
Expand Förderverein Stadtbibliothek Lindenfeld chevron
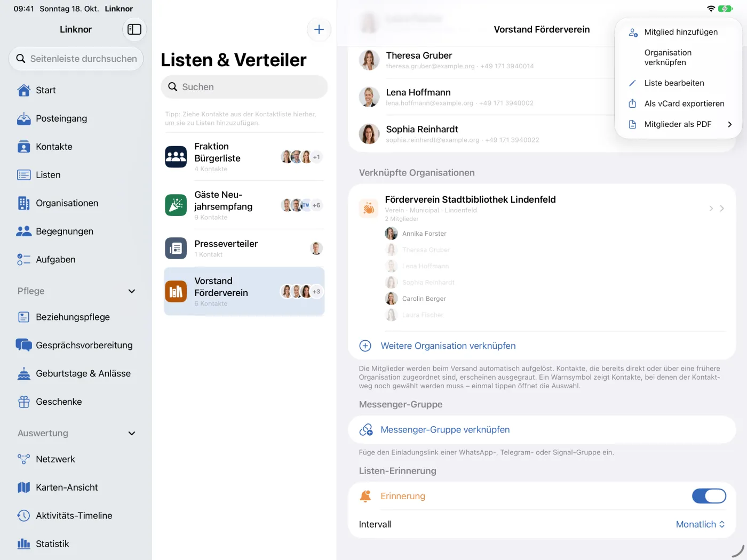(x=722, y=209)
